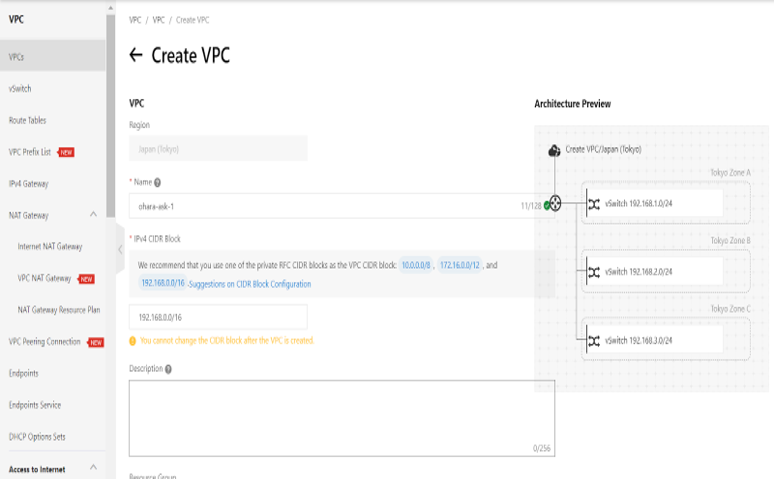
Task: Select Internet NAT Gateway in sidebar
Action: pyautogui.click(x=50, y=246)
